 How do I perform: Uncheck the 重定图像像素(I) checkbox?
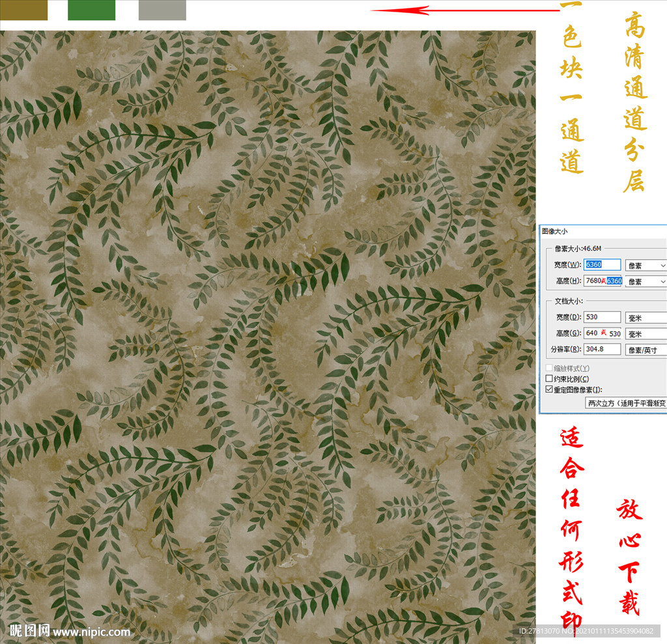coord(549,389)
